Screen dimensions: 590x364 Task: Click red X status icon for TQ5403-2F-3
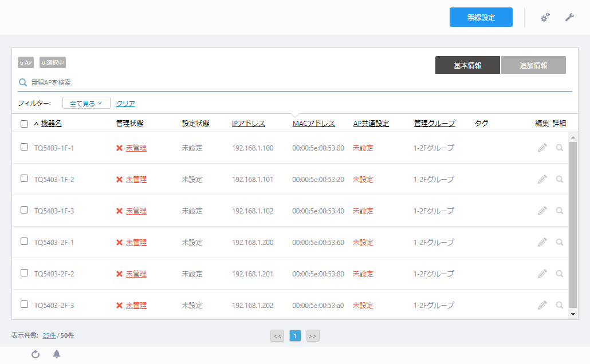click(x=119, y=306)
